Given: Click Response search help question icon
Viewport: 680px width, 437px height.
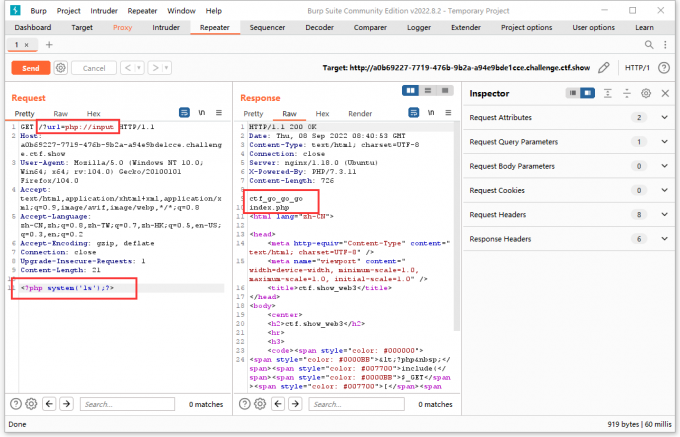Looking at the screenshot, I should pos(245,404).
